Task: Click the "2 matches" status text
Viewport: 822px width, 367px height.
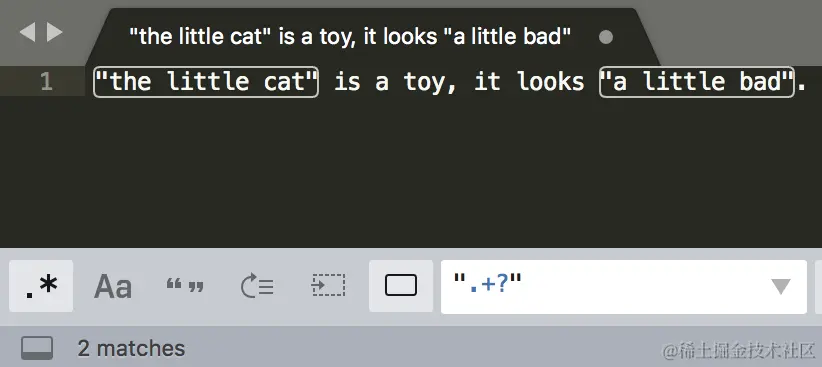Action: 131,348
